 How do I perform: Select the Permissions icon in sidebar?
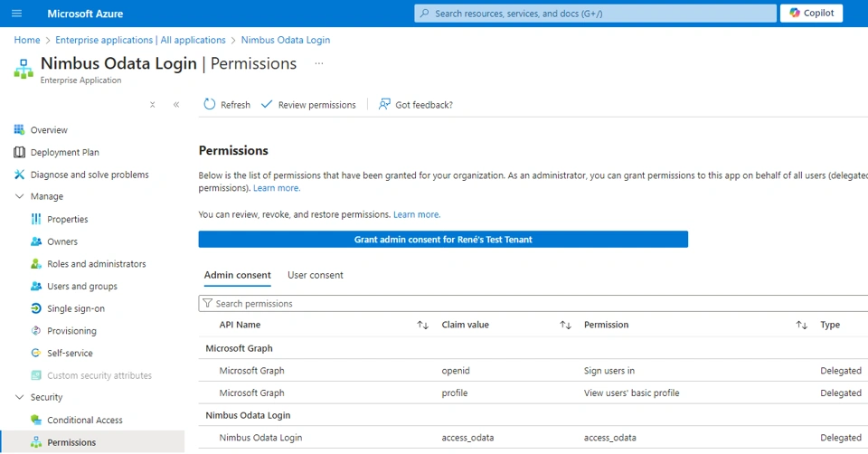point(36,442)
